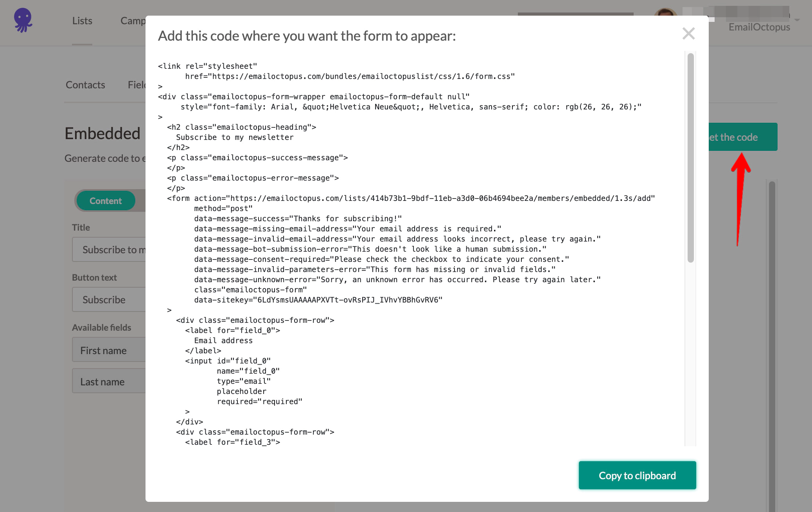Click the EmailOctopus account name

pyautogui.click(x=759, y=27)
